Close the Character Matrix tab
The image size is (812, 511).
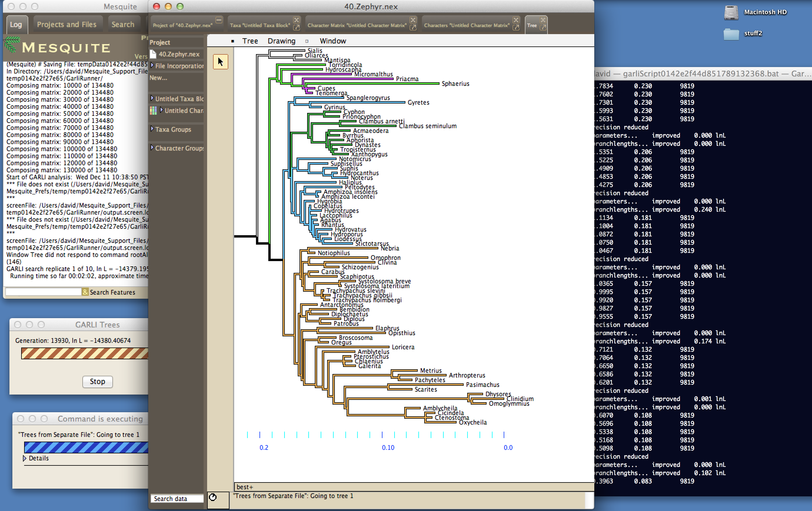point(413,20)
